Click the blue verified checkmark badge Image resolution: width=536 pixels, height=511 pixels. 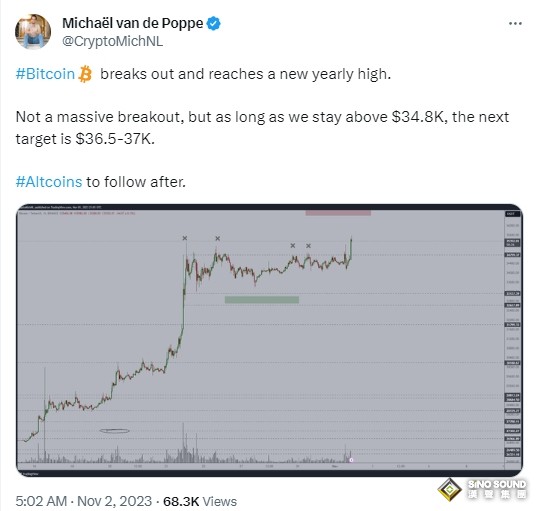tap(214, 24)
